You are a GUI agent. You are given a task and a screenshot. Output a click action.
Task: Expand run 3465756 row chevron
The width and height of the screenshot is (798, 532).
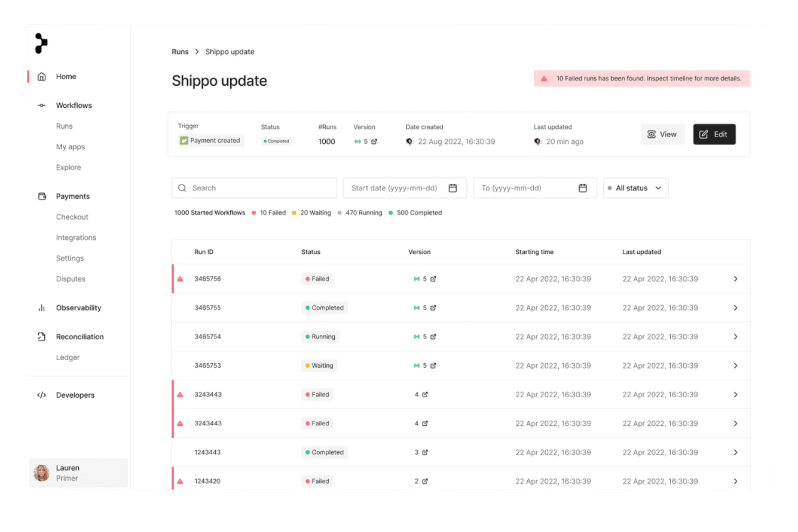point(735,279)
